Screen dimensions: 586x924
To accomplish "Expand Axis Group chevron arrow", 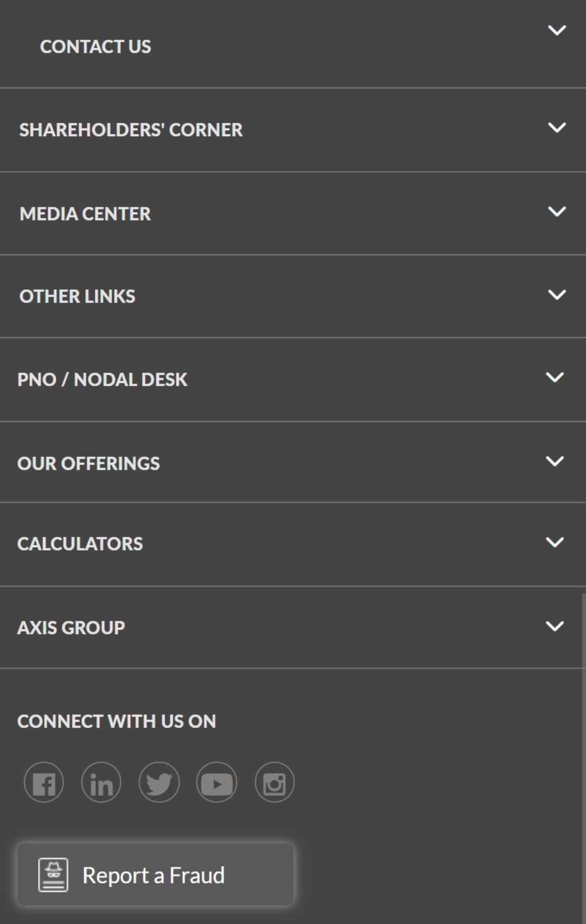I will (555, 626).
